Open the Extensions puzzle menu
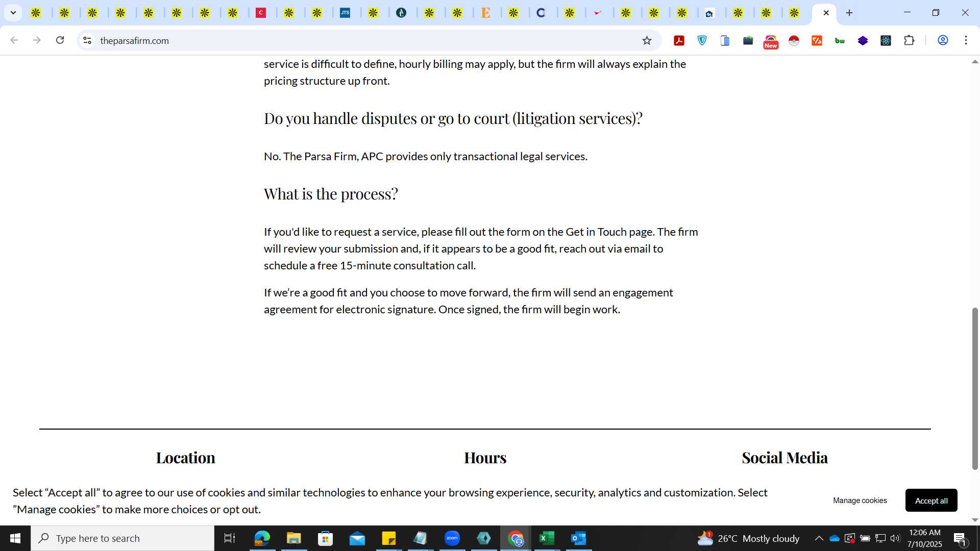This screenshot has width=980, height=551. pos(909,40)
